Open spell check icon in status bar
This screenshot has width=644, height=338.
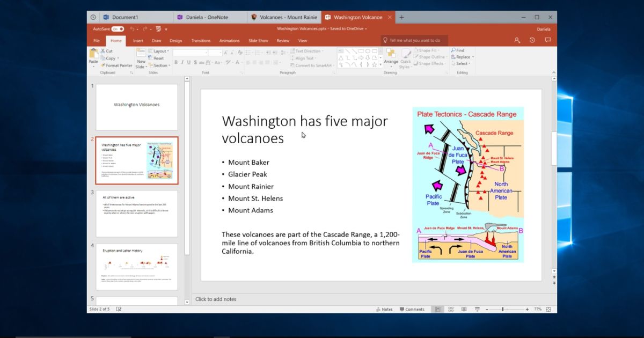point(119,310)
